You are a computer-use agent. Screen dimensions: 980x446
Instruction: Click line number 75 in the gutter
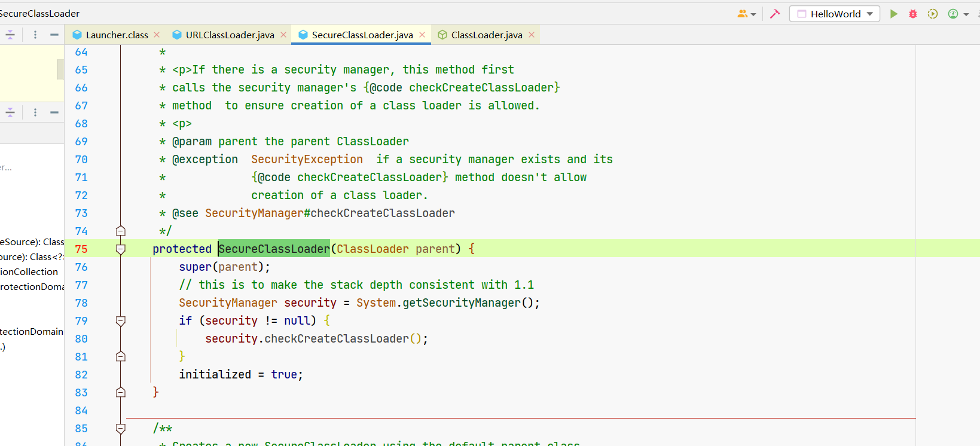point(81,249)
